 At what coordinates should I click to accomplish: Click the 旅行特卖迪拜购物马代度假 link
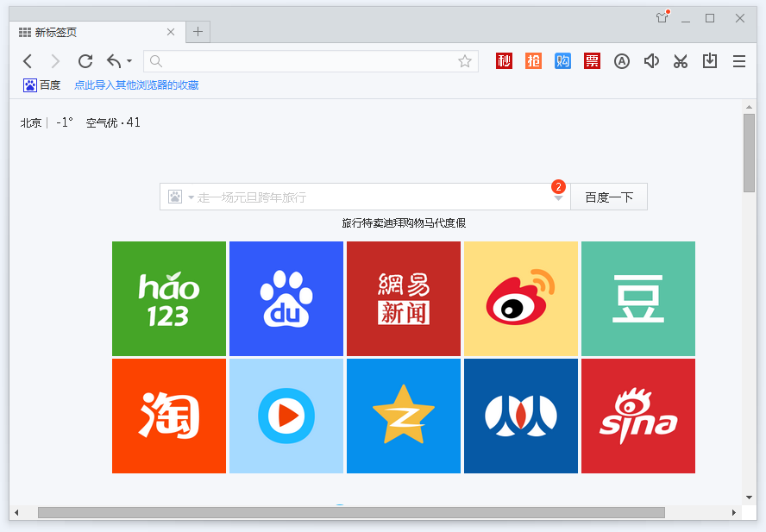(x=404, y=223)
